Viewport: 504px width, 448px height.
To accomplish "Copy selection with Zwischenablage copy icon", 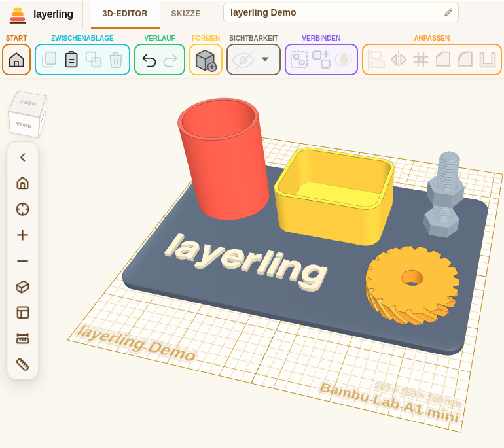I will pyautogui.click(x=49, y=60).
